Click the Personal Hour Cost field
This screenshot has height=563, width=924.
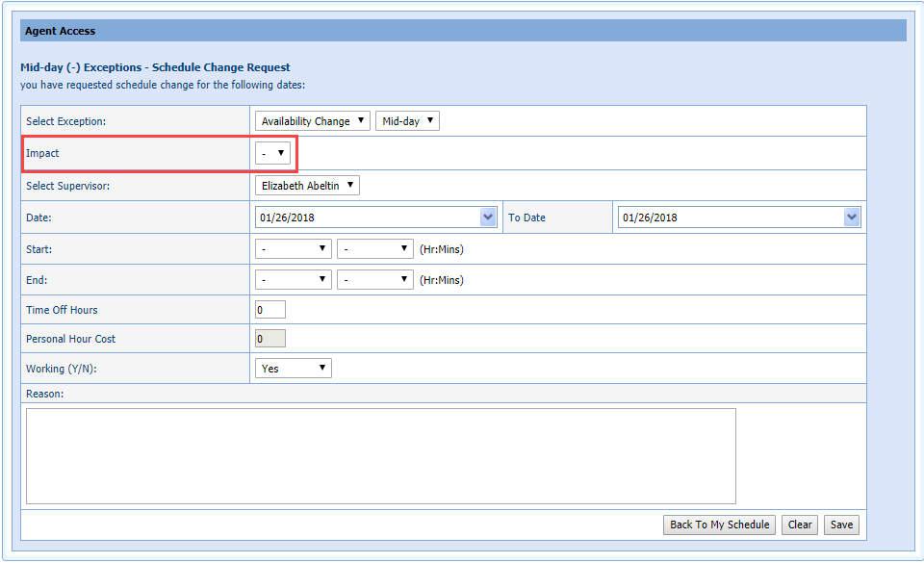click(270, 339)
